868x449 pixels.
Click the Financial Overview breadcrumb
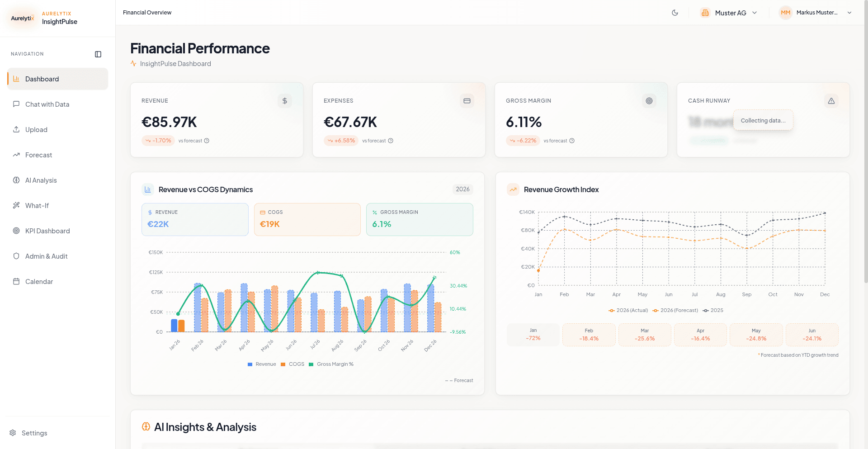click(147, 12)
